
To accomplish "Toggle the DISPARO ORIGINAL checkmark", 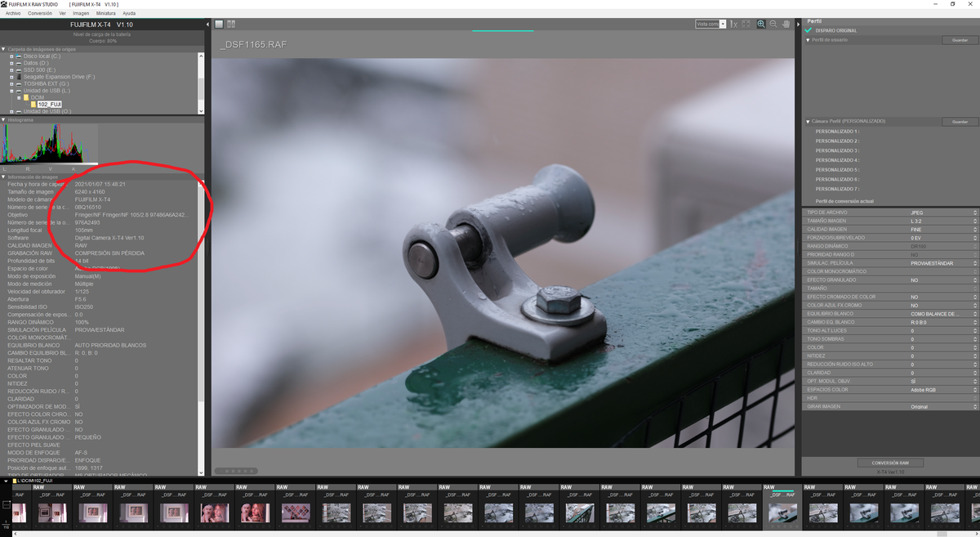I will tap(808, 30).
